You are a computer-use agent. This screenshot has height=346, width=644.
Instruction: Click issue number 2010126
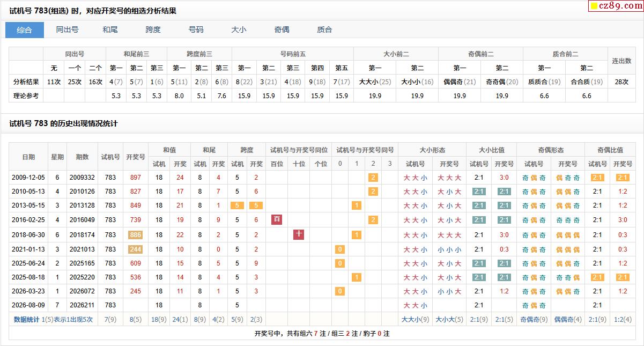[x=82, y=192]
